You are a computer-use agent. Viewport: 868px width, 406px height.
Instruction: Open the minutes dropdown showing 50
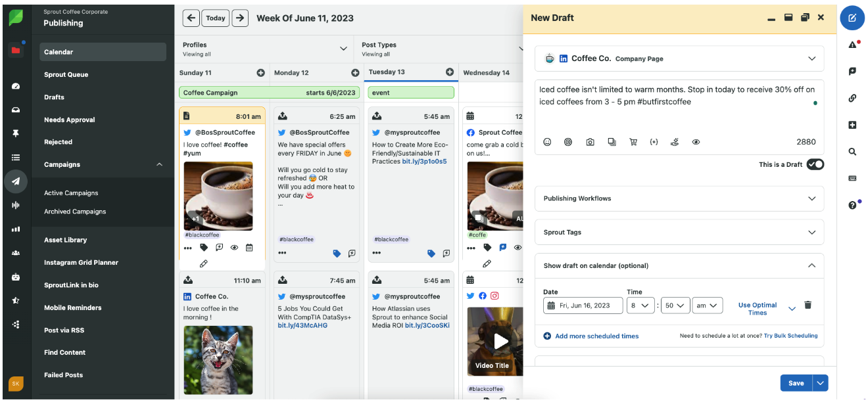pos(675,305)
